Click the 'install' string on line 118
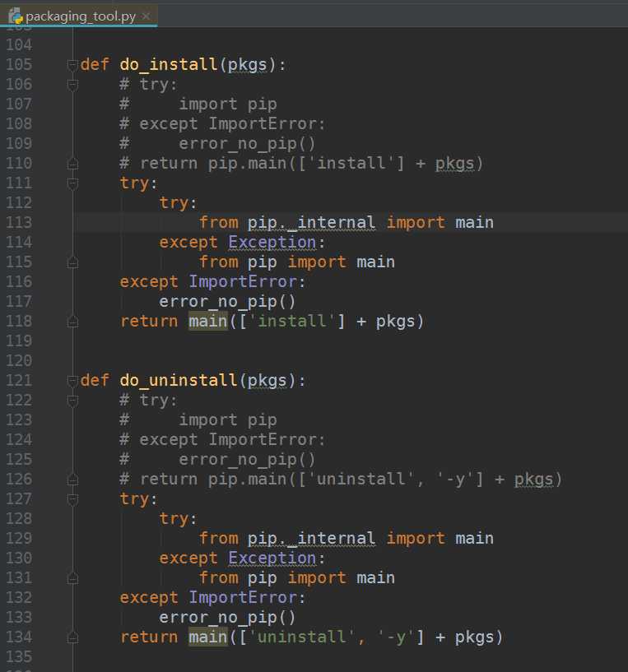Image resolution: width=628 pixels, height=672 pixels. point(292,321)
